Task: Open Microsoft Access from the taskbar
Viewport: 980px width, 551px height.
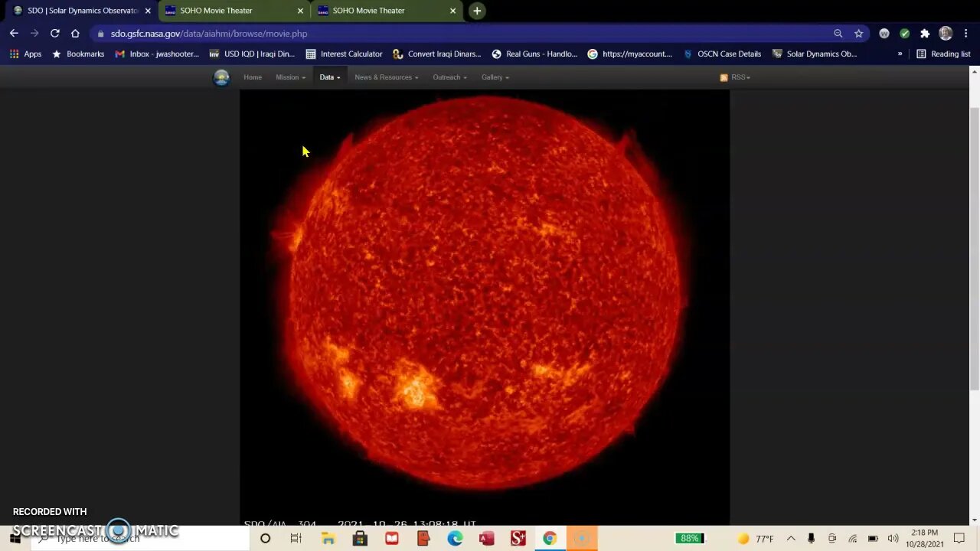Action: (486, 539)
